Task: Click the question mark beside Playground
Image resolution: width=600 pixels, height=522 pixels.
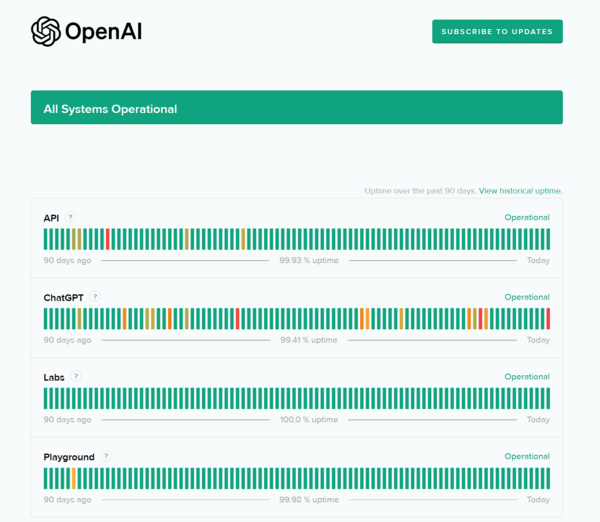Action: (x=106, y=457)
